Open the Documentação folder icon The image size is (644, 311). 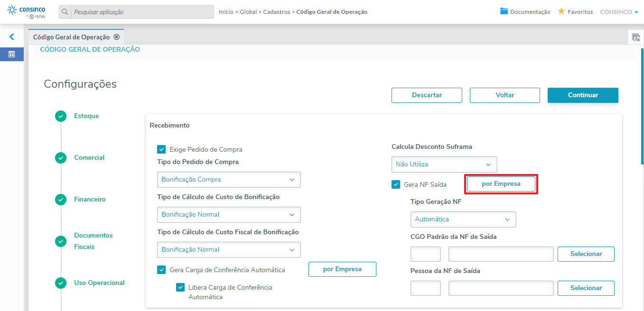pyautogui.click(x=504, y=11)
